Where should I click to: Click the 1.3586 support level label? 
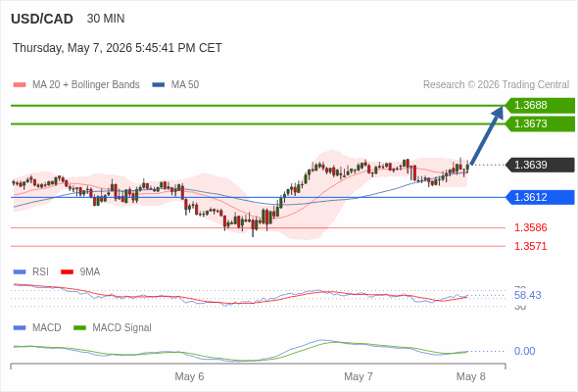coord(530,227)
